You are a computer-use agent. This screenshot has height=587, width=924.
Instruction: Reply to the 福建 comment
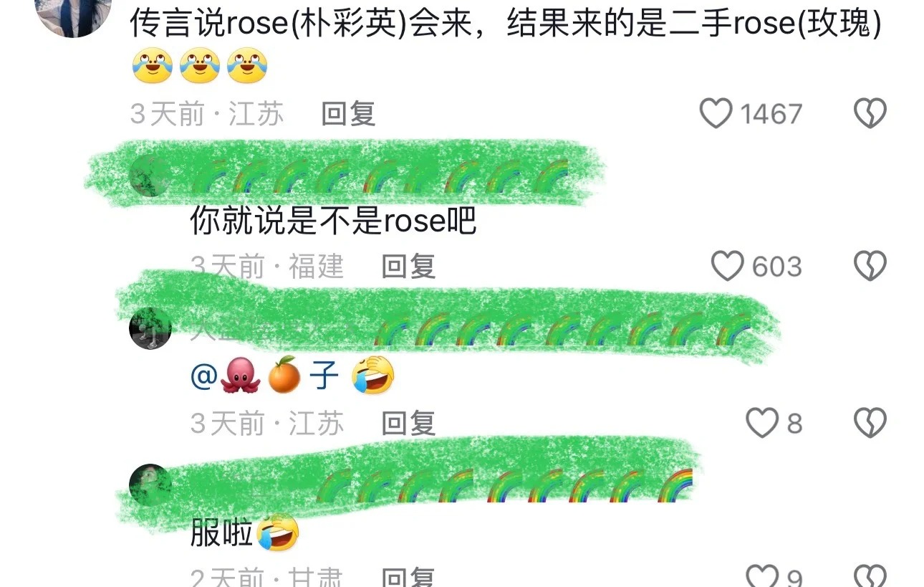pyautogui.click(x=408, y=267)
